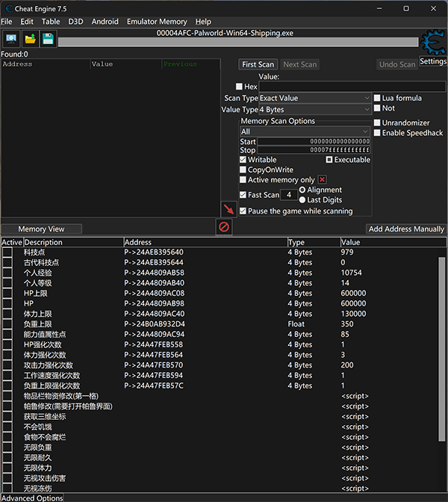Click Add Address Manually button

click(x=406, y=229)
